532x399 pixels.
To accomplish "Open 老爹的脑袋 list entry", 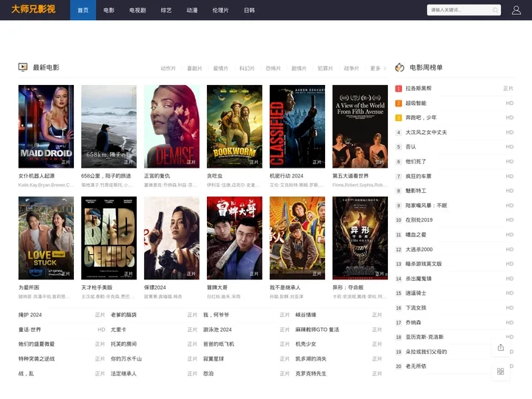I will [124, 315].
